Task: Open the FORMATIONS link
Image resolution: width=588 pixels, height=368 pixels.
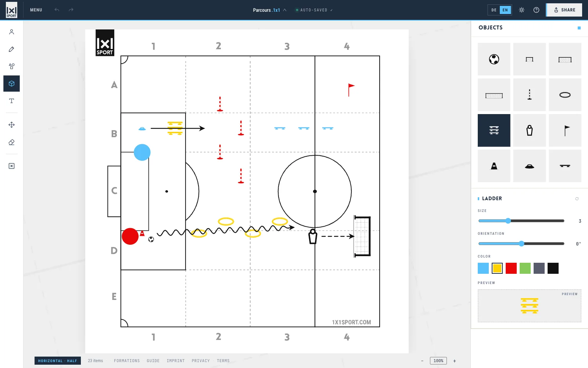Action: coord(127,361)
